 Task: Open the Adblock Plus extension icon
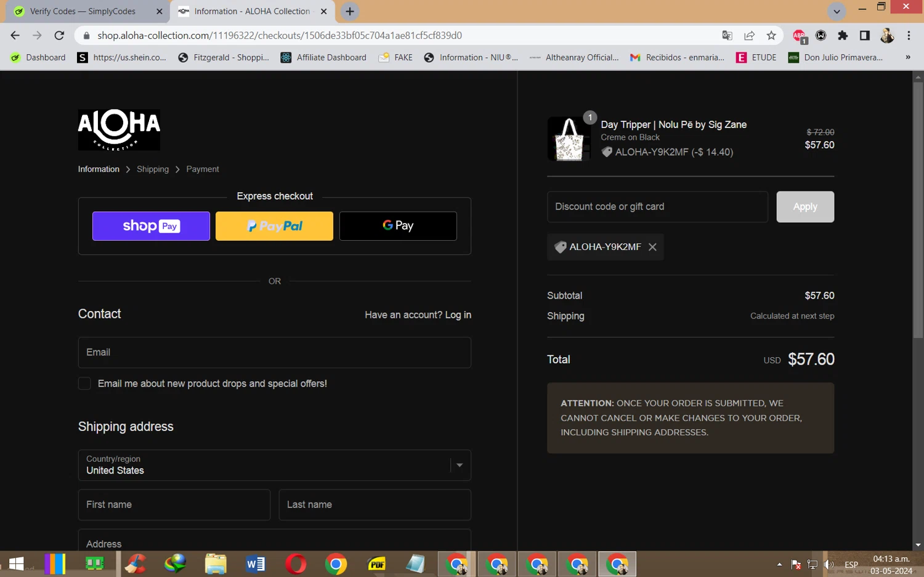tap(800, 36)
